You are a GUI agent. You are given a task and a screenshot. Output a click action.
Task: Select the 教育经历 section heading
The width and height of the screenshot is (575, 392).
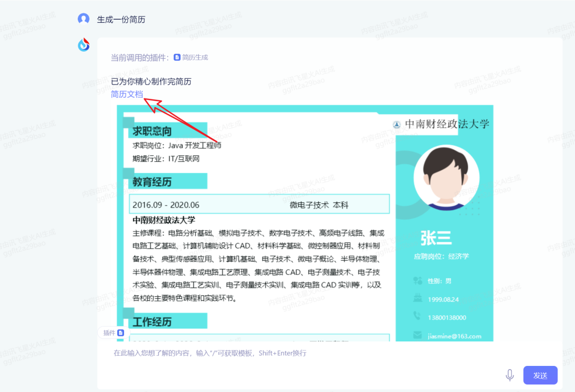coord(152,182)
